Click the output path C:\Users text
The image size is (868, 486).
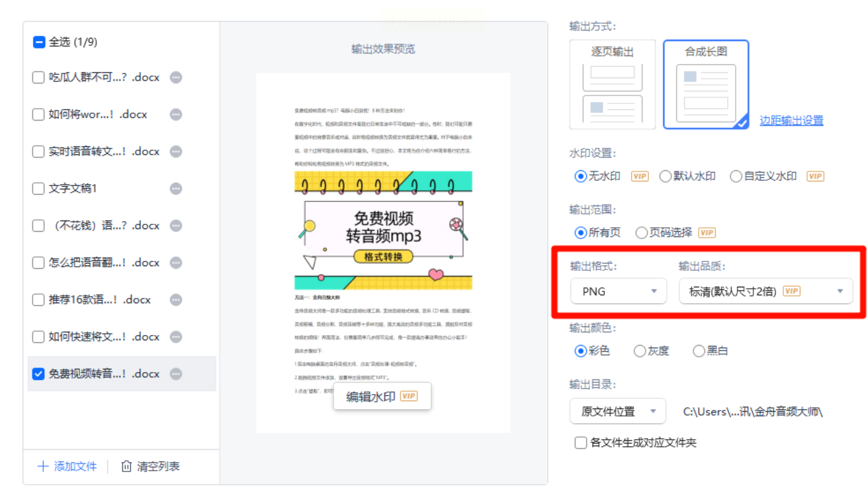pos(753,411)
